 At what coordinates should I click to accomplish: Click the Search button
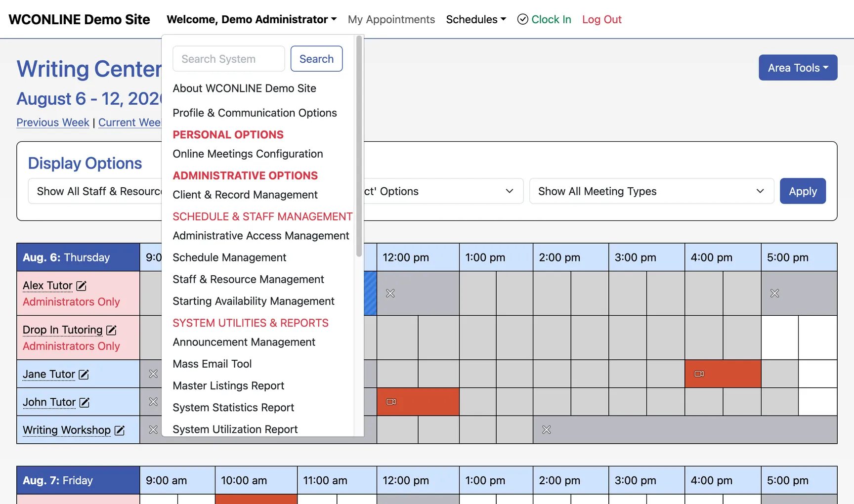(x=316, y=59)
